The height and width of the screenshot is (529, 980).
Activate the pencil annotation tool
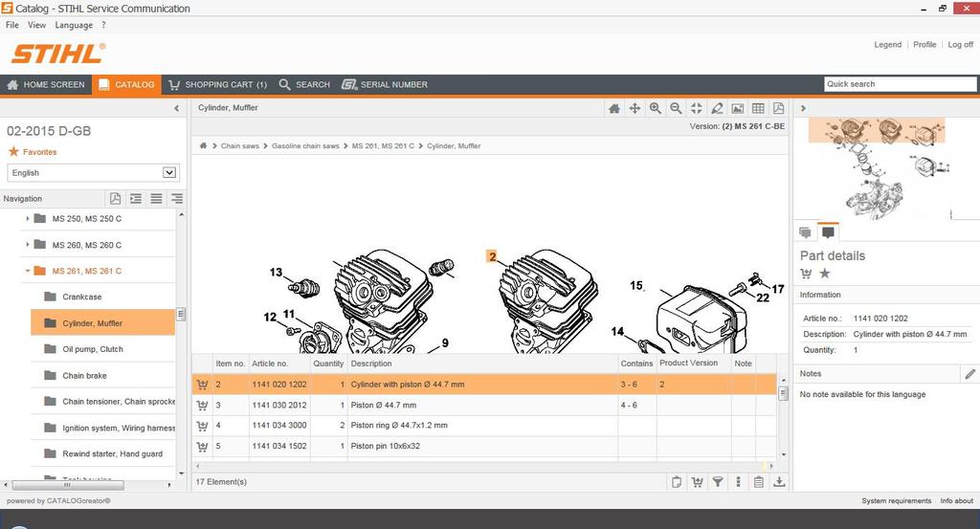click(x=717, y=109)
